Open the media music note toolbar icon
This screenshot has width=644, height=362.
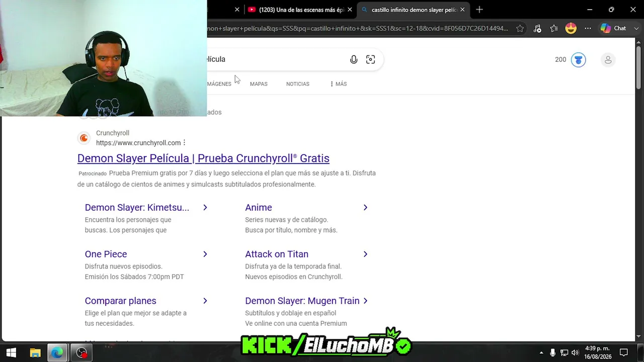(x=537, y=28)
